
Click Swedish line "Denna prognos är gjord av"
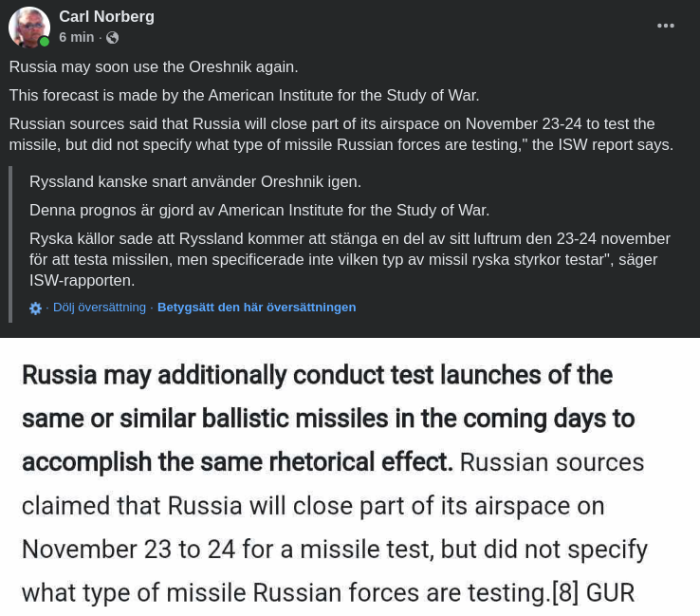(259, 210)
